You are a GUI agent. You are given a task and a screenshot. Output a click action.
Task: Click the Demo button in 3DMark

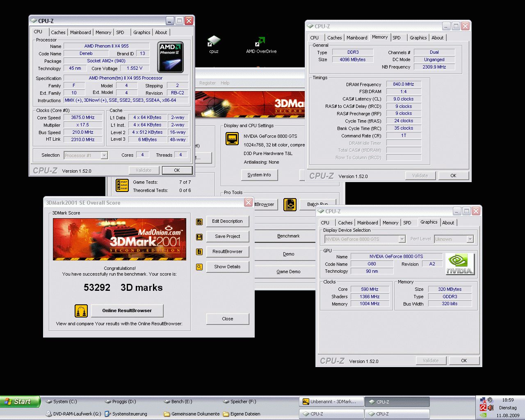(288, 254)
